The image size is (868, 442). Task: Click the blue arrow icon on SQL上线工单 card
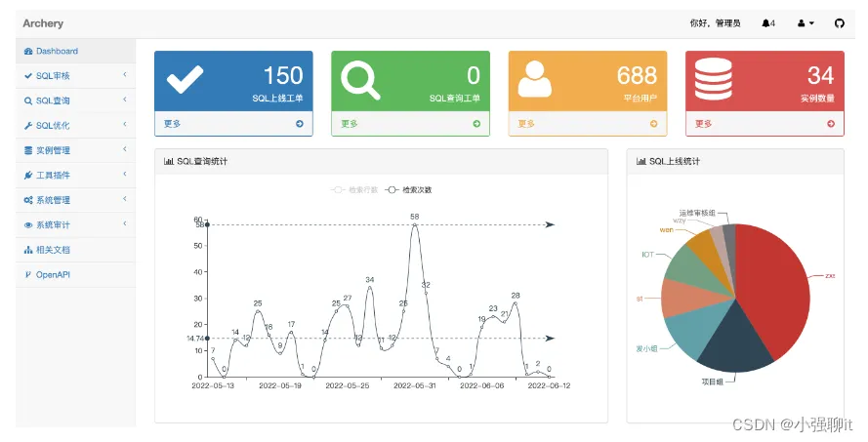pos(300,124)
